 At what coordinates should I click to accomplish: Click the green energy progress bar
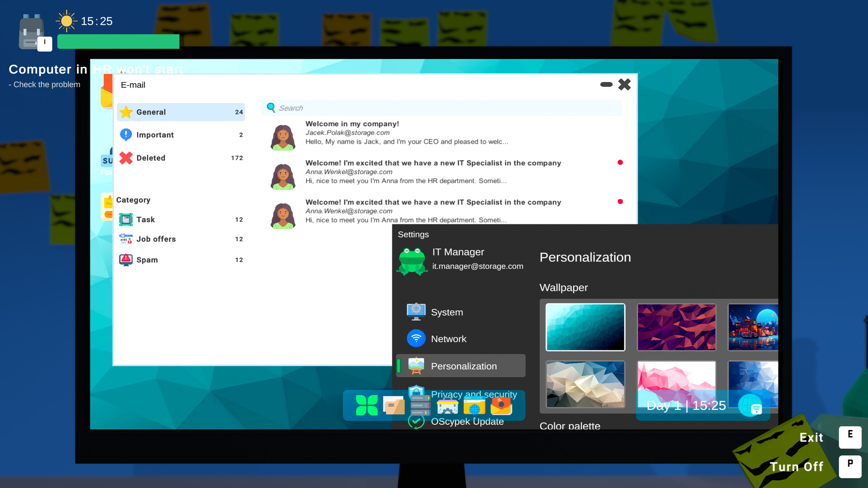click(118, 42)
